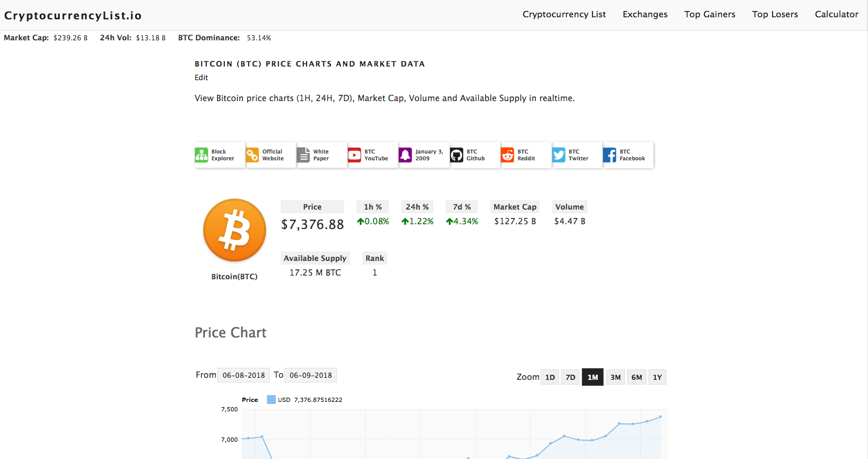Click the Edit link under the heading

[x=201, y=78]
